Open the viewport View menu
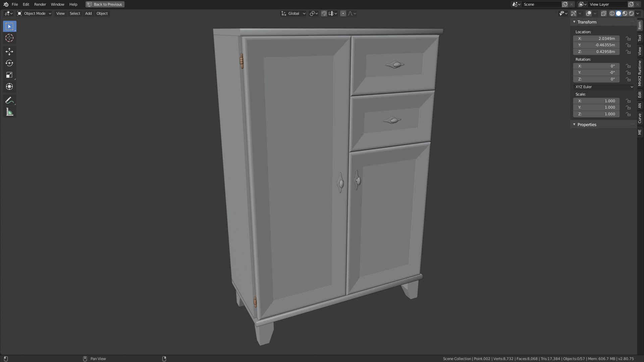This screenshot has height=362, width=644. coord(60,13)
